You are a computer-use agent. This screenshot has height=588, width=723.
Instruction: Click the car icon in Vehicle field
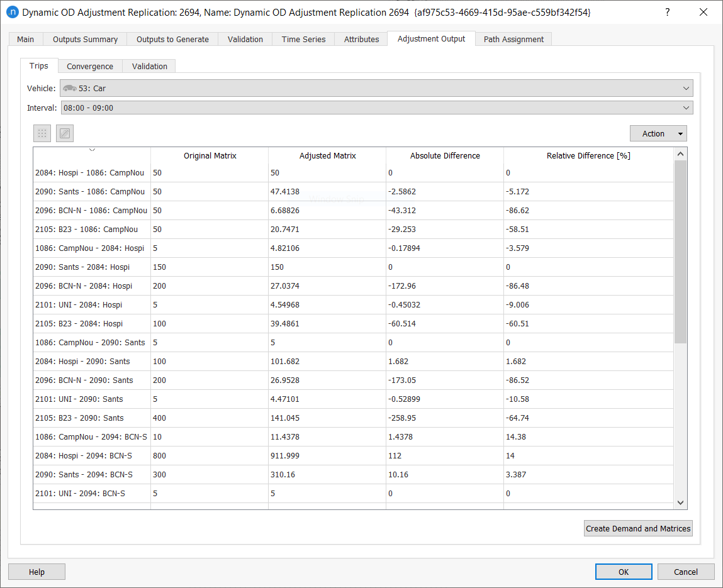click(x=69, y=89)
